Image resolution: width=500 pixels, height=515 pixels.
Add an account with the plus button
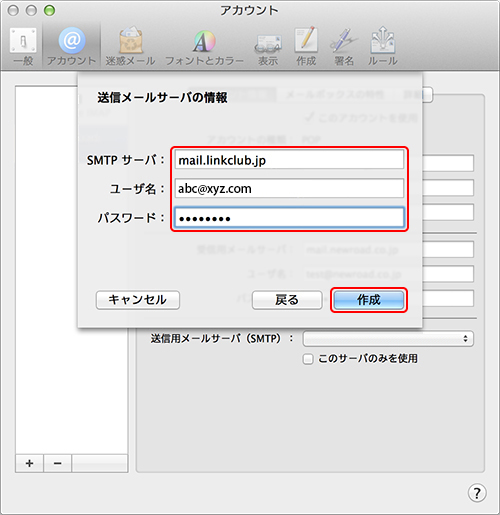(29, 463)
